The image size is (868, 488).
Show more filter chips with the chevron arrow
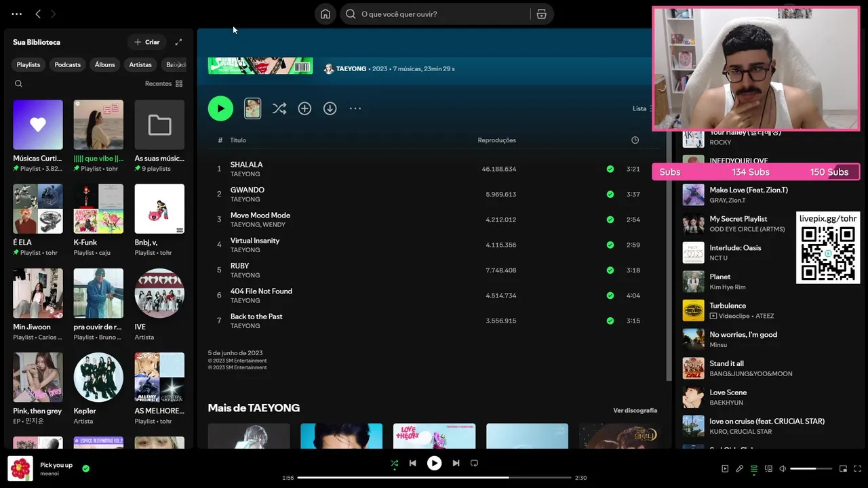click(x=179, y=64)
